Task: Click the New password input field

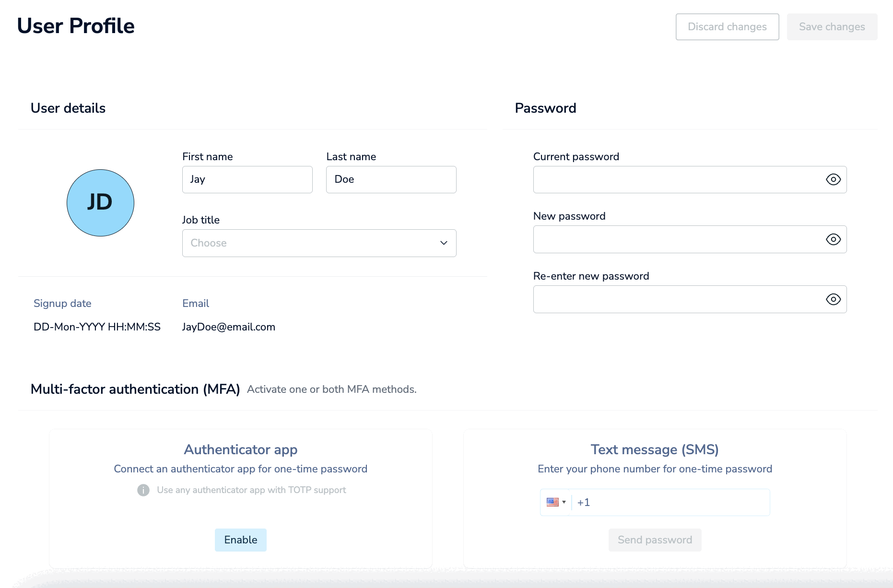Action: 676,239
